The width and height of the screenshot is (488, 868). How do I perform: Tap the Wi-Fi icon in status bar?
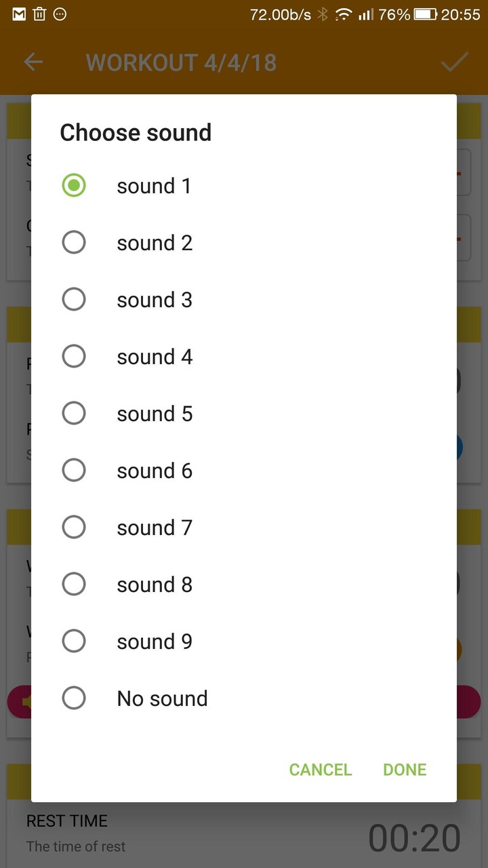click(344, 14)
